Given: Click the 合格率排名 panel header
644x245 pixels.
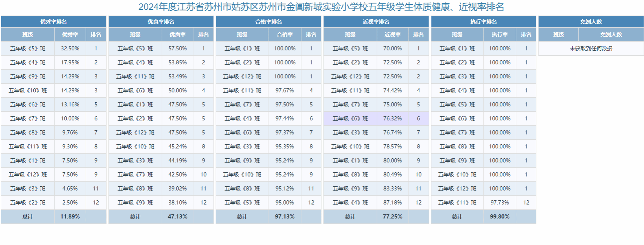Looking at the screenshot, I should (x=269, y=22).
